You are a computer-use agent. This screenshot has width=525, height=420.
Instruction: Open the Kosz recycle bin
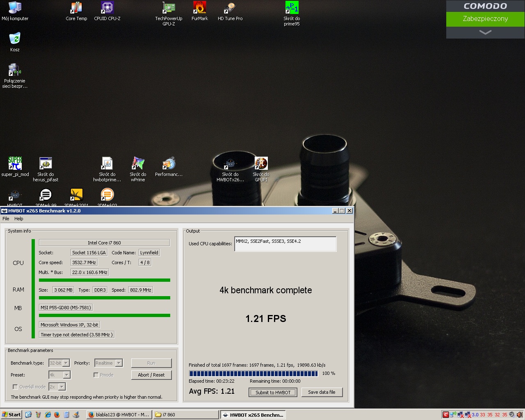15,42
